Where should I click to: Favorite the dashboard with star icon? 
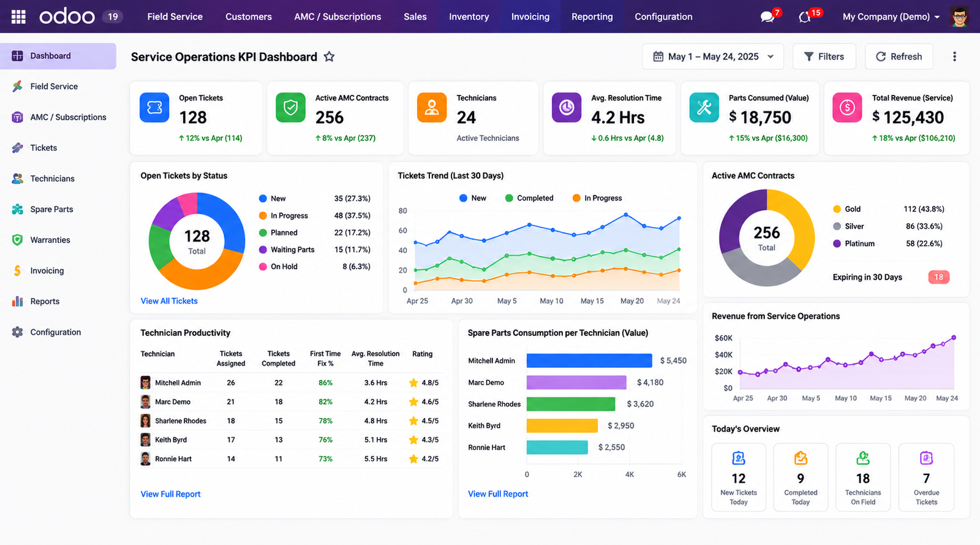[329, 56]
